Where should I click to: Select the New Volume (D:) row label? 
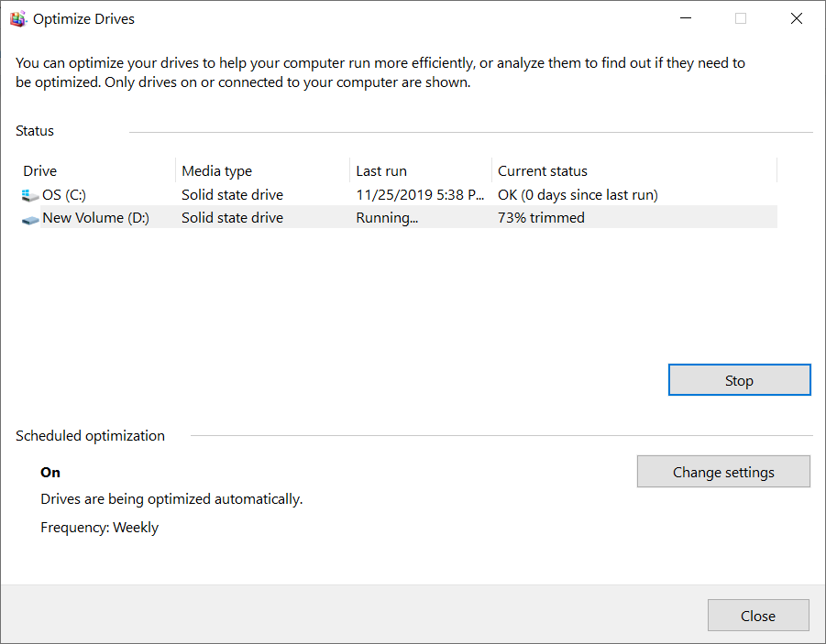point(95,217)
